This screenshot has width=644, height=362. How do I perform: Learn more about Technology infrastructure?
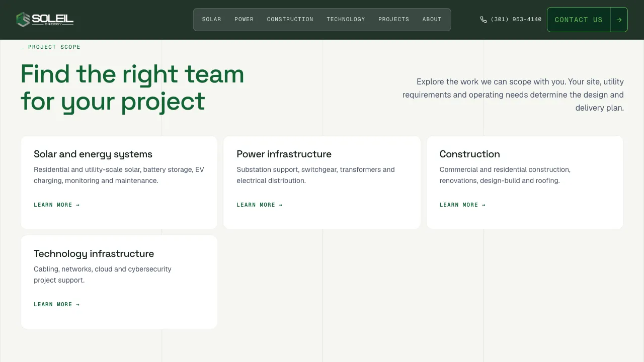[x=57, y=305]
